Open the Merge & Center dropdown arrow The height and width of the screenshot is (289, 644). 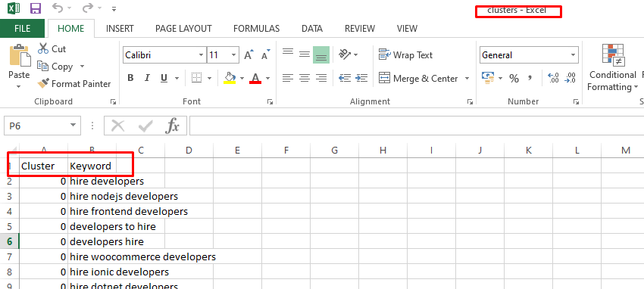[x=467, y=78]
